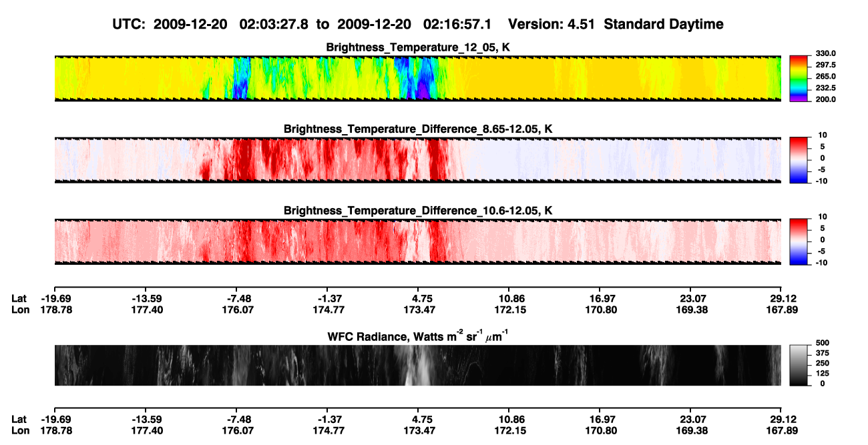Click the 'UTC:' label in header
This screenshot has height=445, width=868.
(128, 24)
